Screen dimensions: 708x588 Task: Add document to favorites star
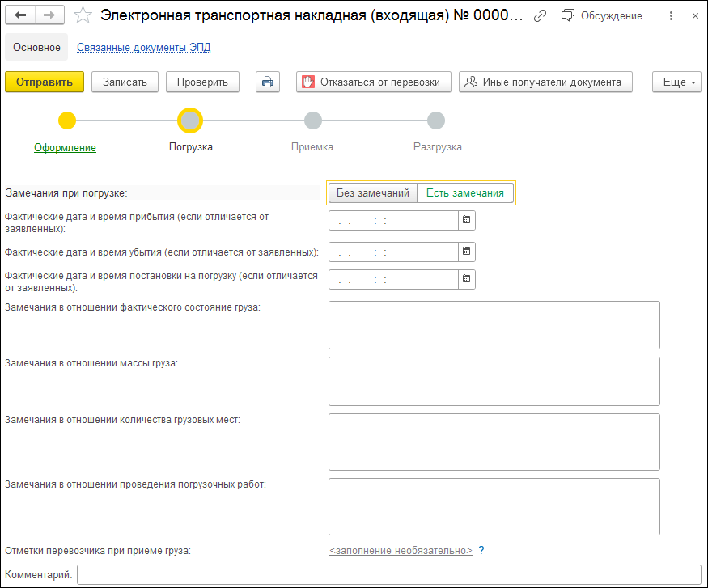pos(83,15)
